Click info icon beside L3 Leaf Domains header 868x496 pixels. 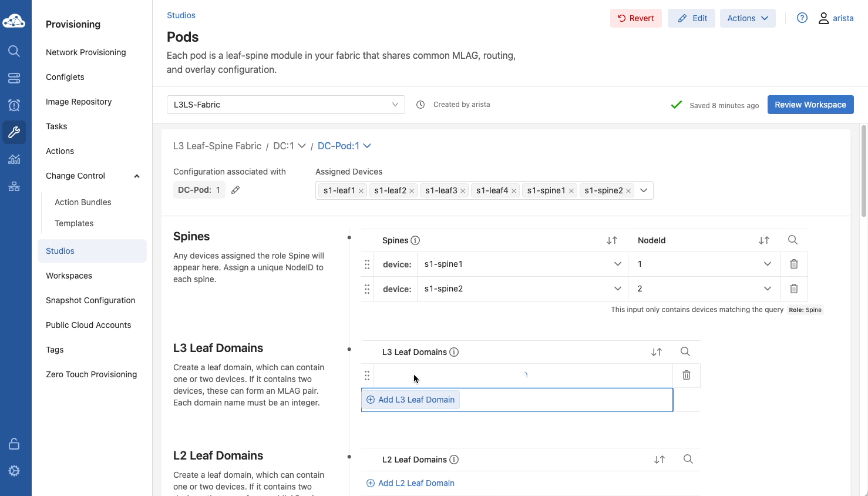[454, 352]
